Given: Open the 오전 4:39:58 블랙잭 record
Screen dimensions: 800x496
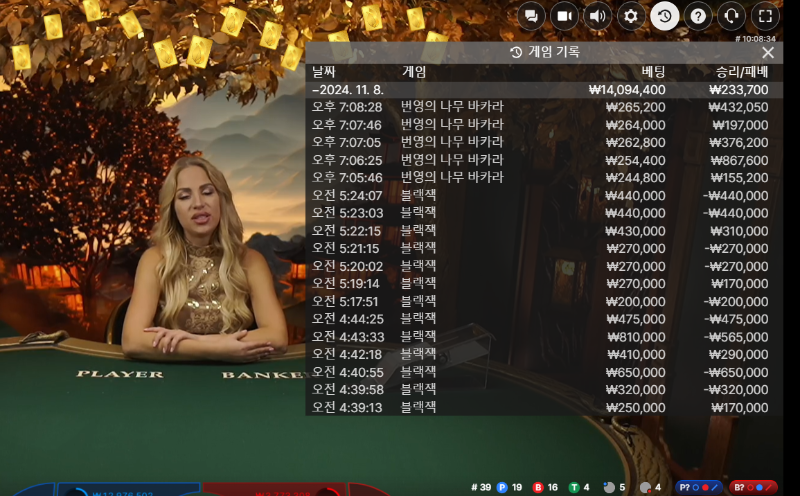Looking at the screenshot, I should click(544, 390).
